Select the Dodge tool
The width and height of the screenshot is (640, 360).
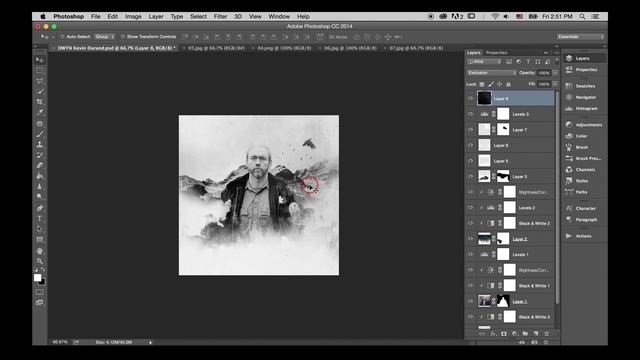pos(40,197)
